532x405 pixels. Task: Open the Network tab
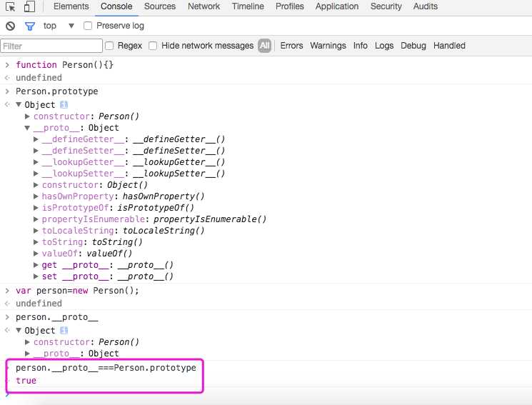[x=204, y=6]
